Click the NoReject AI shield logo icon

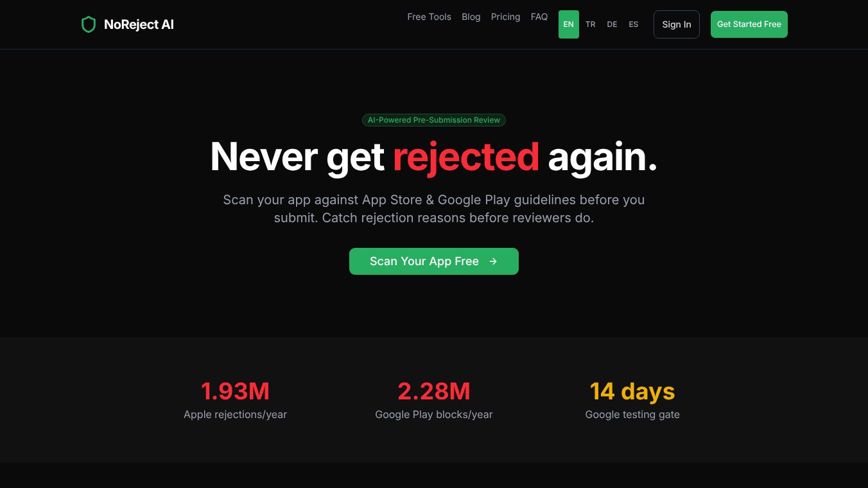[89, 24]
